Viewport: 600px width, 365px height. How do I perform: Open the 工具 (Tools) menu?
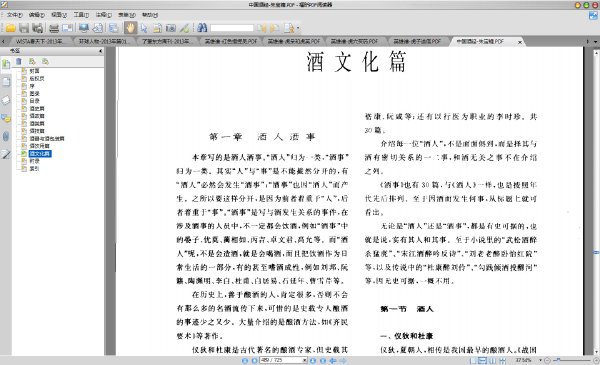point(81,15)
